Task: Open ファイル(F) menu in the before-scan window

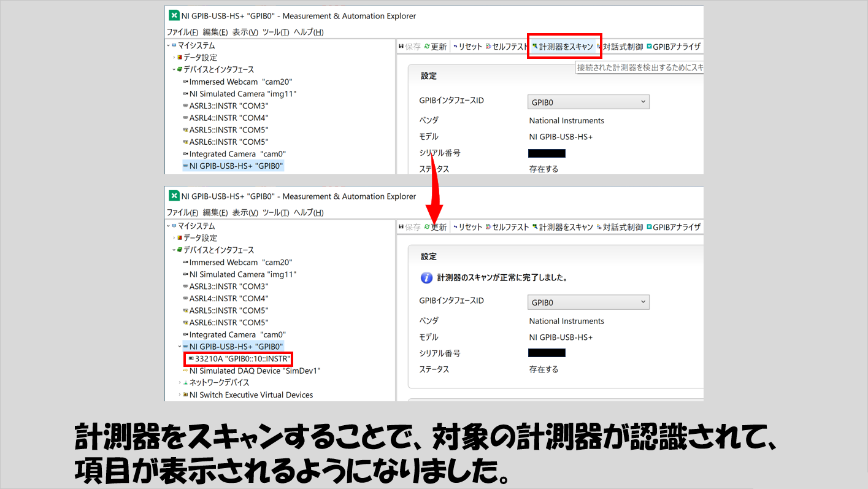Action: pos(183,32)
